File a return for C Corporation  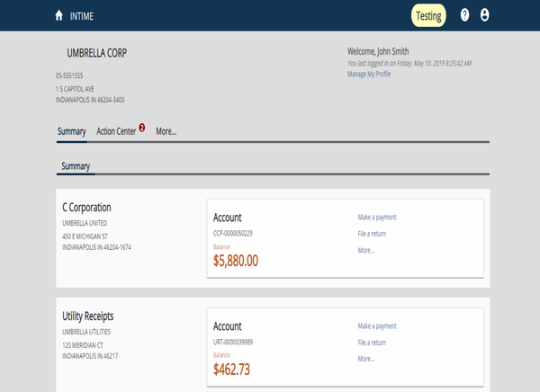click(x=372, y=234)
